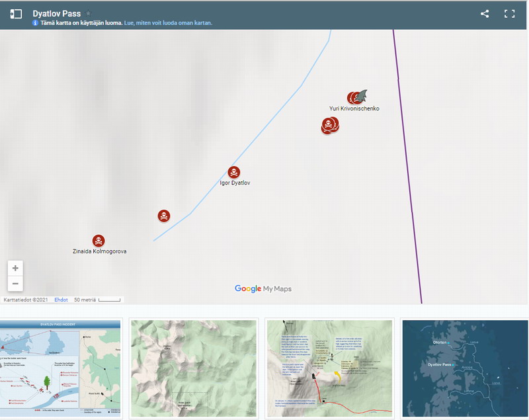529x420 pixels.
Task: Open the annotated red route map thumbnail
Action: (329, 368)
